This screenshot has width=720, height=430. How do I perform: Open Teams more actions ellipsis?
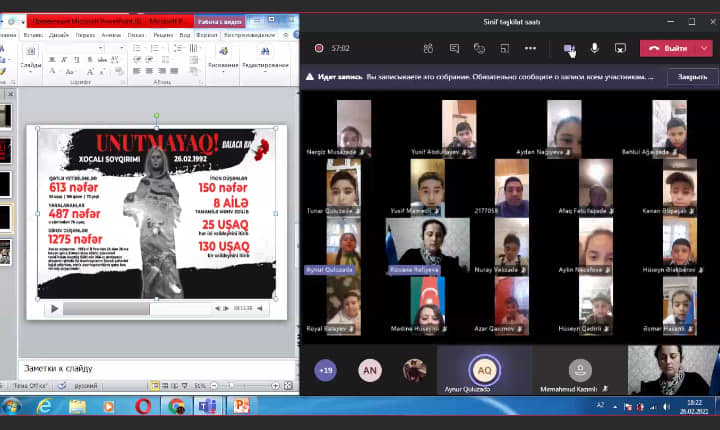click(530, 48)
